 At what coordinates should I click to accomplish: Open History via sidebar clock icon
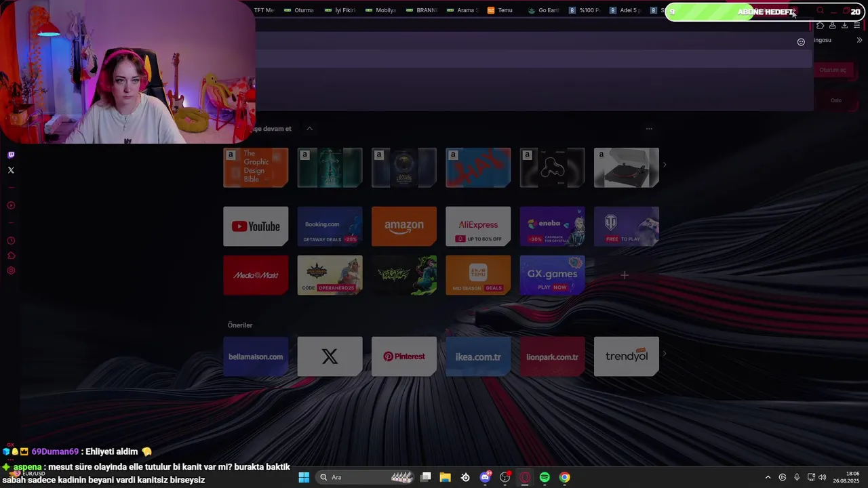11,241
